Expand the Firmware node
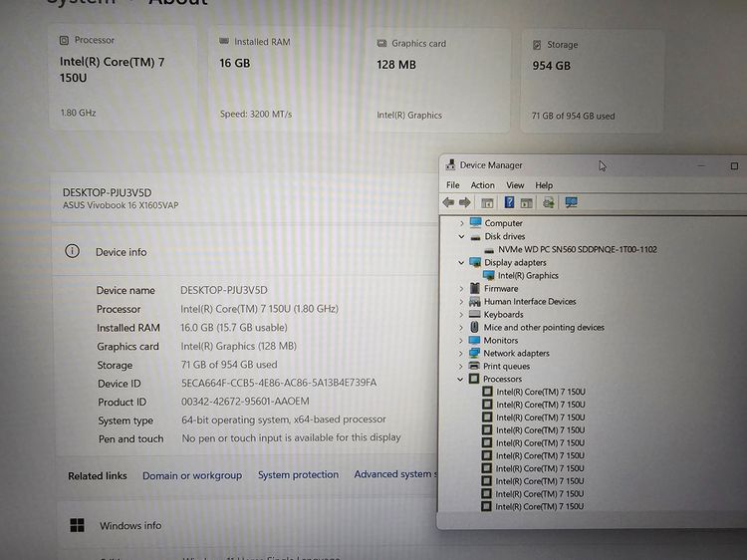747x560 pixels. [461, 288]
